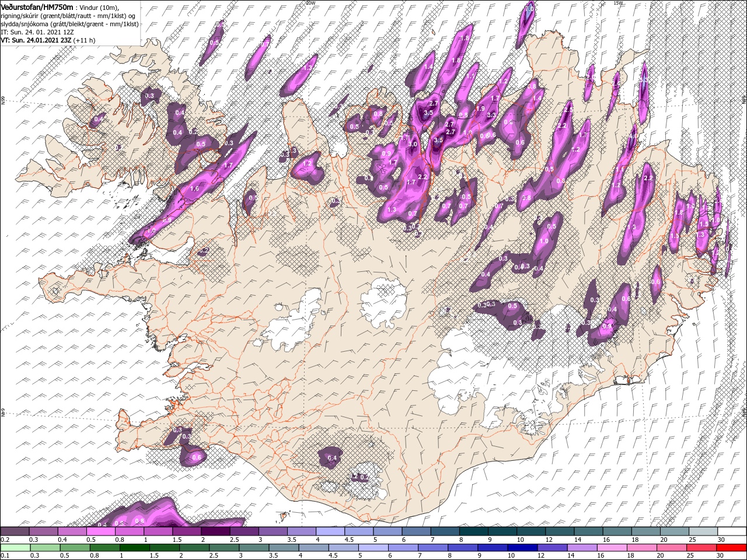Viewport: 747px width, 560px height.
Task: Pick dark green swatch between 1 and 1.5, lower row
Action: click(x=134, y=547)
